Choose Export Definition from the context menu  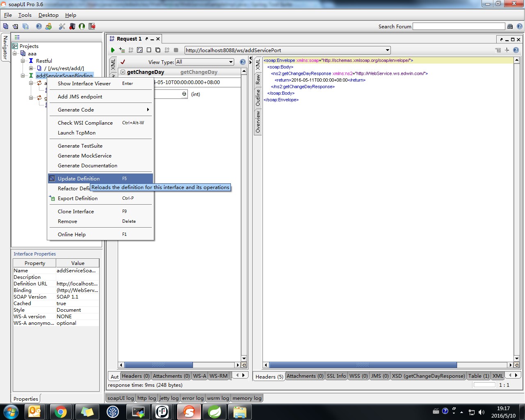point(100,198)
